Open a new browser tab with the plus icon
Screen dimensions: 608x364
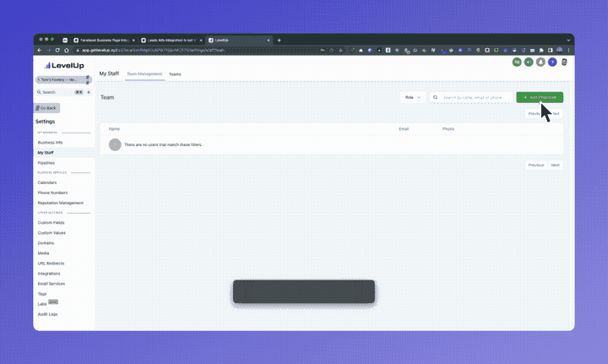[279, 41]
